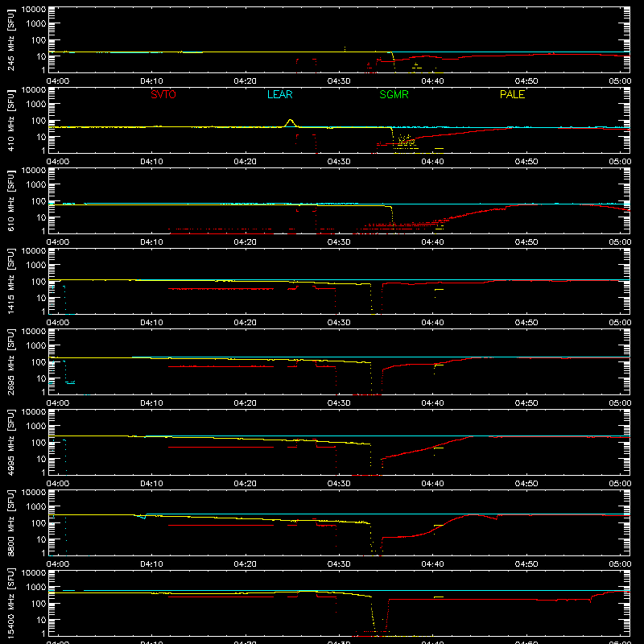Click 04:30 tick under the 4995 MHz plot

click(339, 484)
